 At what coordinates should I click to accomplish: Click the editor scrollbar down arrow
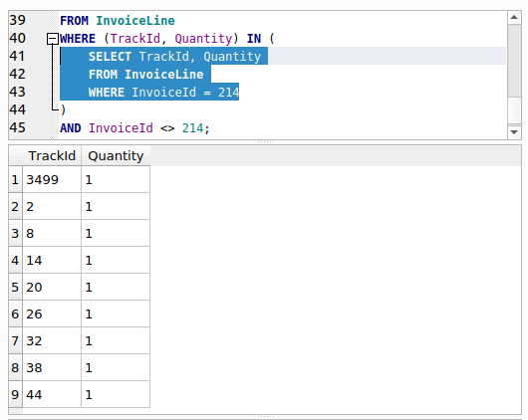click(514, 132)
